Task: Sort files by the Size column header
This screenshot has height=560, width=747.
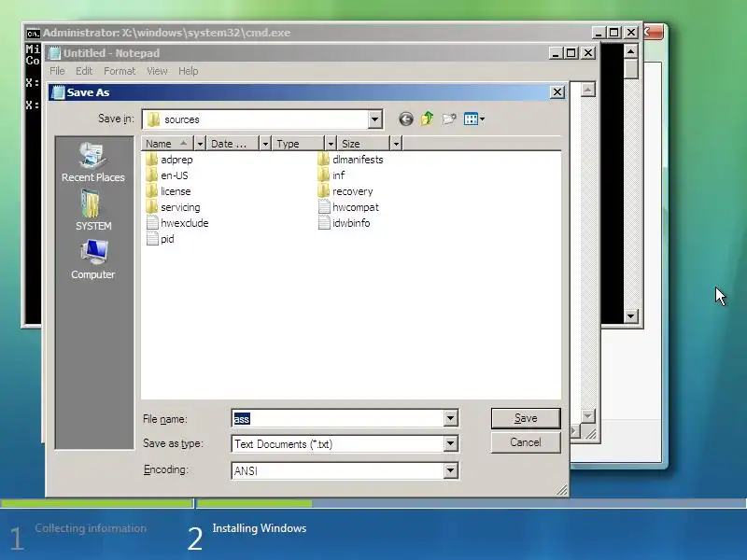Action: 363,144
